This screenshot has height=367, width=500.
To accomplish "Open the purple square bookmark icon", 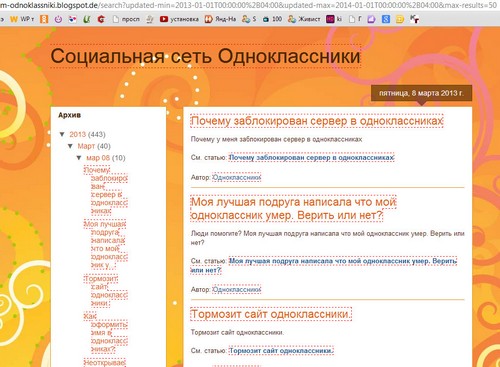I will tap(371, 19).
